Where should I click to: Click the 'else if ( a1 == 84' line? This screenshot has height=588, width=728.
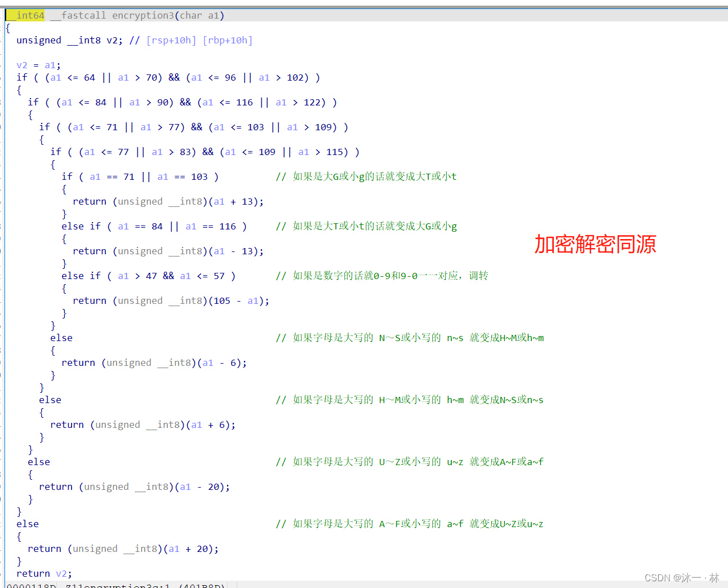click(x=154, y=226)
